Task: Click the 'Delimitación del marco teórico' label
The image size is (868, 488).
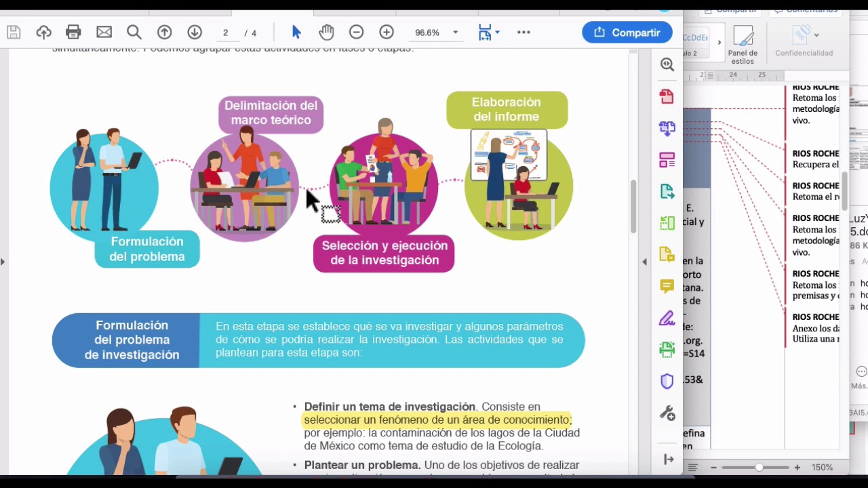Action: click(x=271, y=113)
